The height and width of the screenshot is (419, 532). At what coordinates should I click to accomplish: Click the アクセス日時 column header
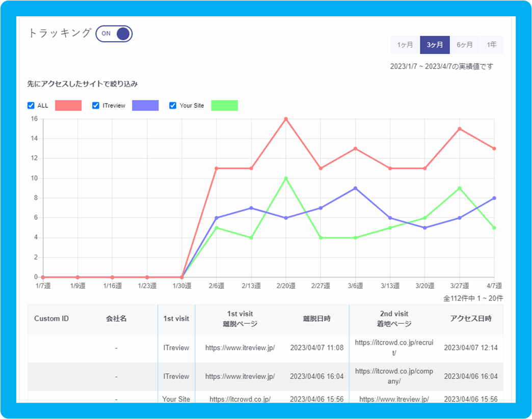470,319
